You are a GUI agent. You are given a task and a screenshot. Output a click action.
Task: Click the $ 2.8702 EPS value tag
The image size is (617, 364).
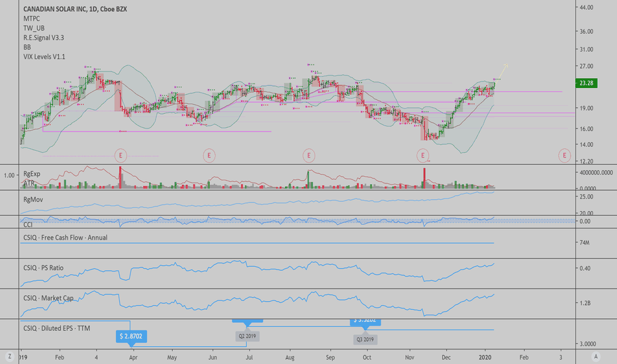coord(131,336)
